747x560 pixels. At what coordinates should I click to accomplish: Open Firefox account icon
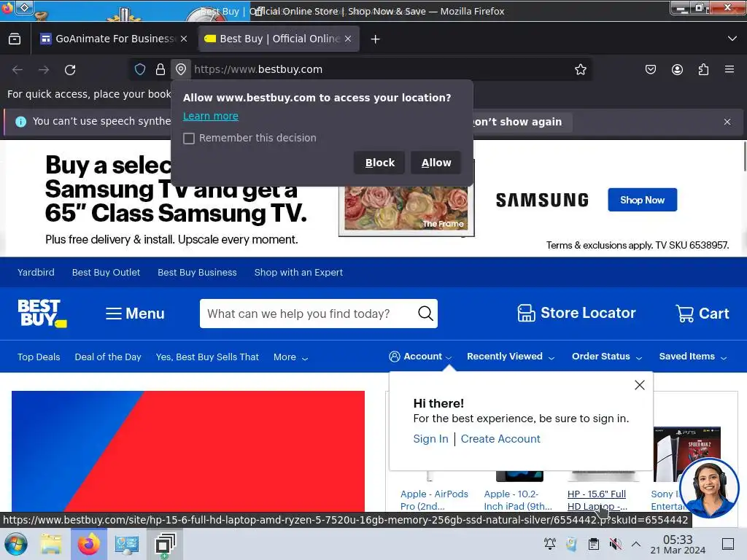[677, 69]
